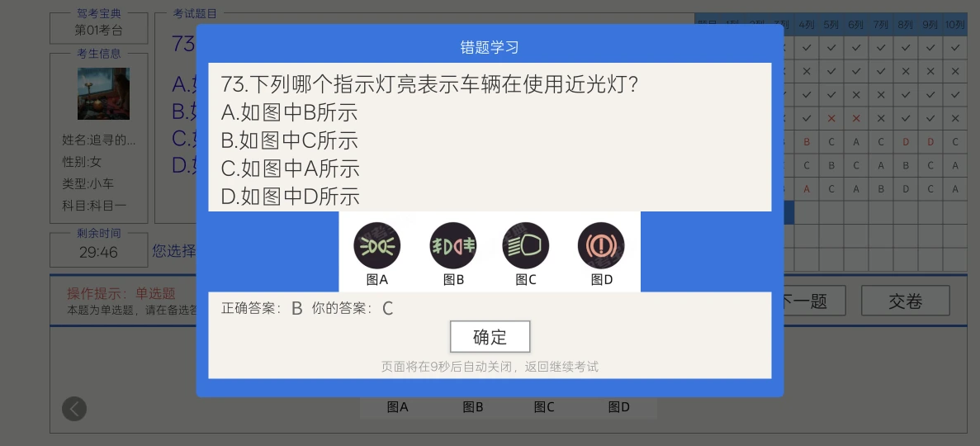Click the 图B fog lights icon
Viewport: 980px width, 446px height.
[453, 246]
